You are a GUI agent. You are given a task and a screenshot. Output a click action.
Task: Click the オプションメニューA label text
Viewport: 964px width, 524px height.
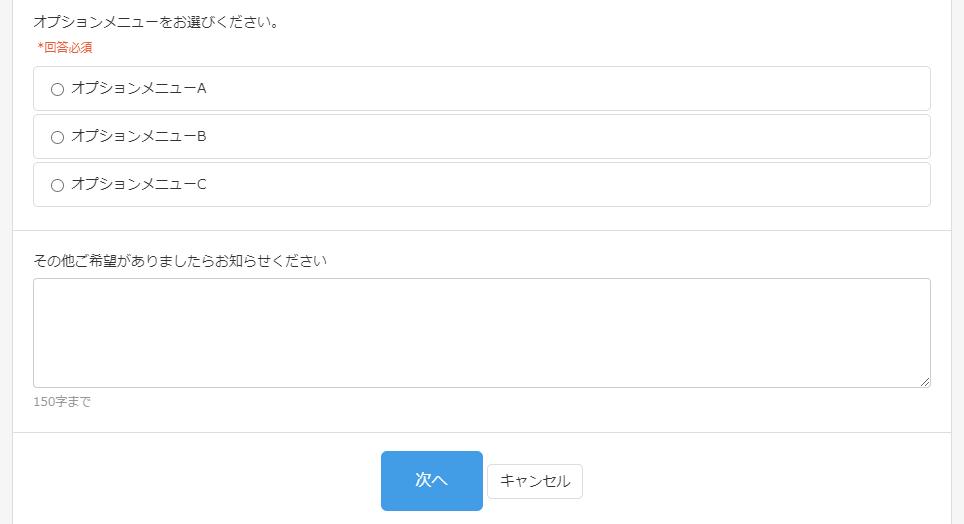[x=138, y=88]
